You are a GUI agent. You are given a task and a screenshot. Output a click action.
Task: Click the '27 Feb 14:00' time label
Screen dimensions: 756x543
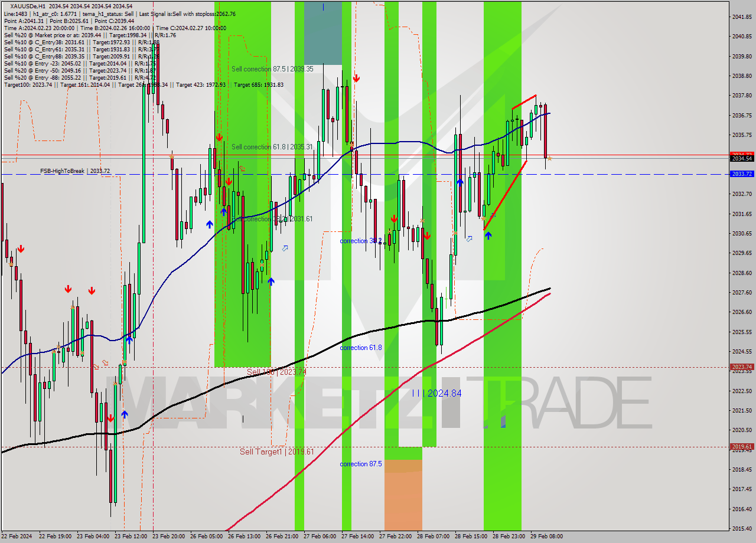click(357, 537)
